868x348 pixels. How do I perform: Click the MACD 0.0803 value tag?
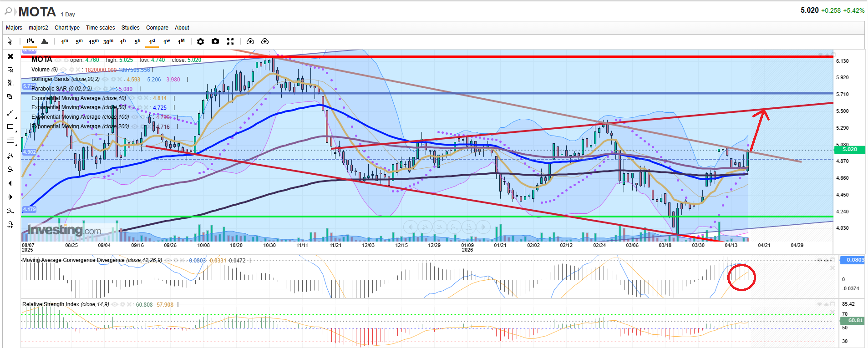tap(852, 260)
